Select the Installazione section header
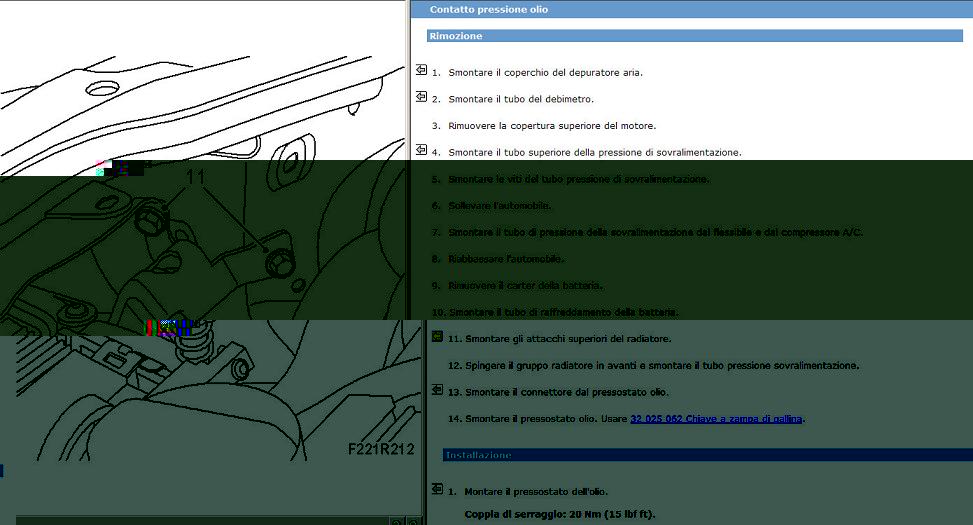Screen dimensions: 973x525 click(707, 455)
